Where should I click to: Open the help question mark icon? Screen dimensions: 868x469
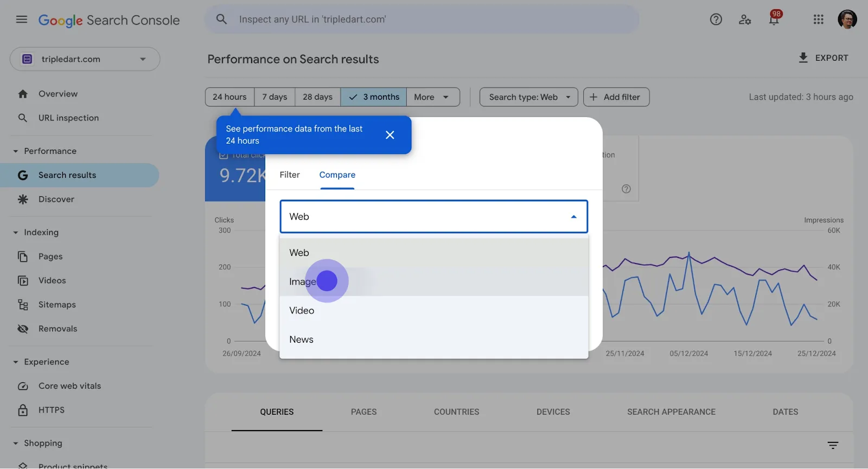[716, 20]
